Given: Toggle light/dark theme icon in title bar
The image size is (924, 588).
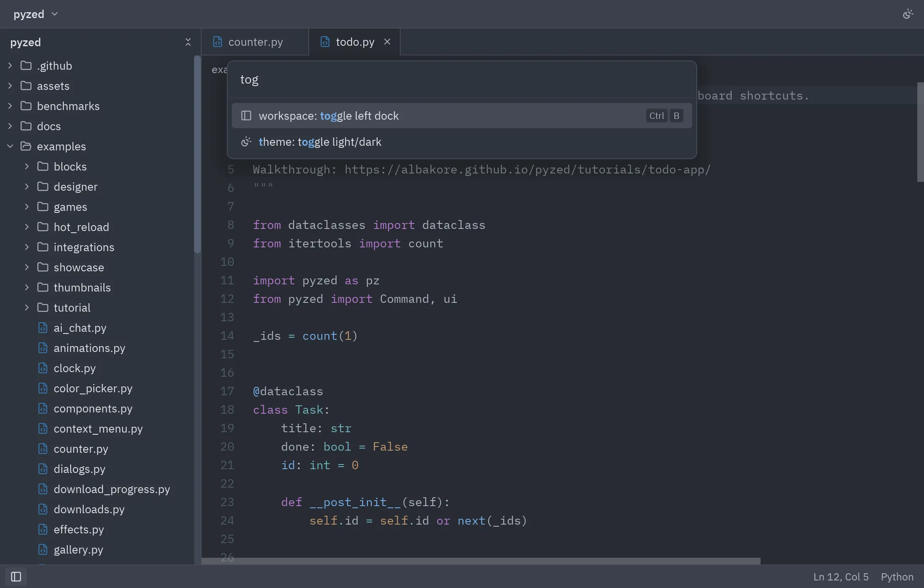Looking at the screenshot, I should [908, 14].
